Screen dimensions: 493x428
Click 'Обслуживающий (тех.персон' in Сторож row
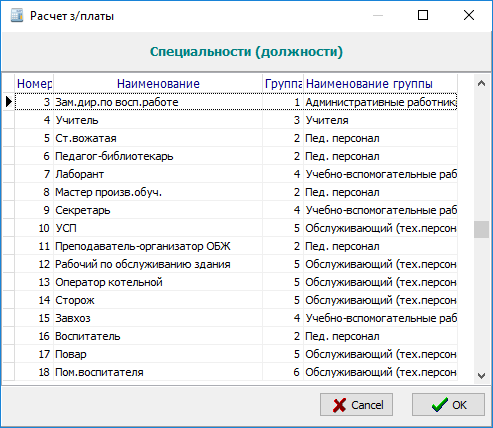(x=380, y=300)
